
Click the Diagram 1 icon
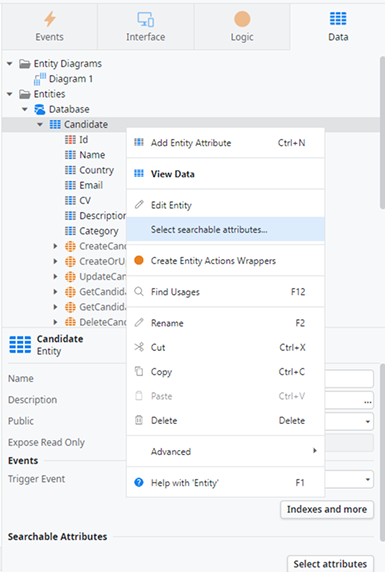tap(40, 79)
